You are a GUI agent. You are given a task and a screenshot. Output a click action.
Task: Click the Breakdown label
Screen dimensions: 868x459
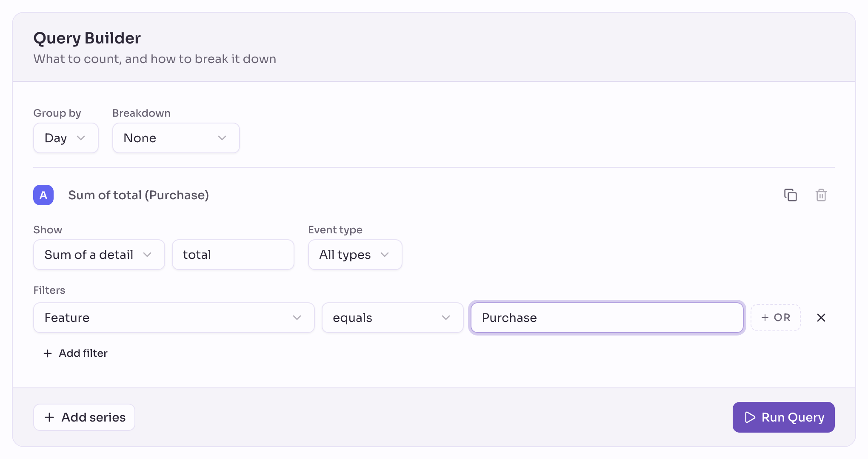tap(142, 113)
